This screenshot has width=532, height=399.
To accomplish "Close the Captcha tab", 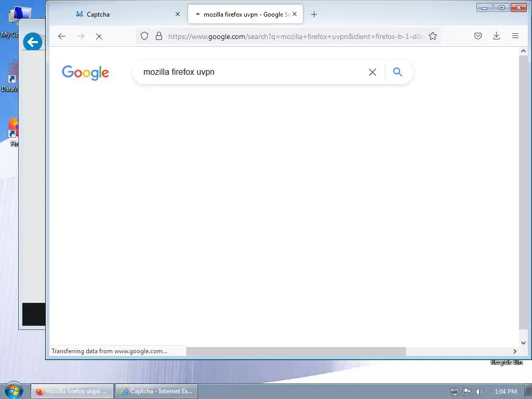I will click(x=178, y=14).
